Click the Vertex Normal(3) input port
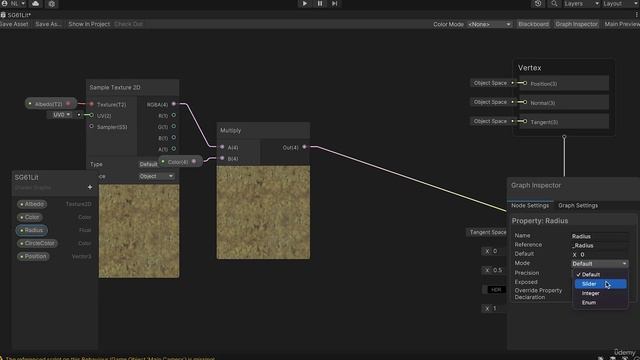 [x=525, y=102]
